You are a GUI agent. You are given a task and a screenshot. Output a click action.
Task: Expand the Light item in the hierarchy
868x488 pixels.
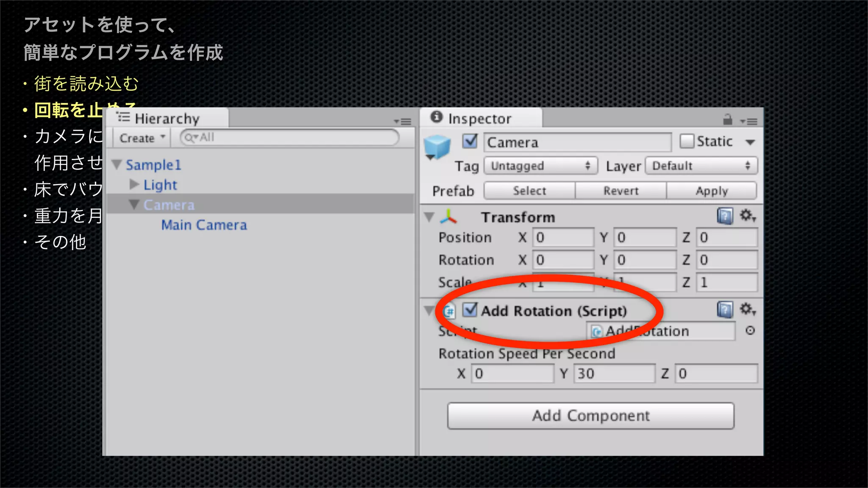(x=134, y=184)
